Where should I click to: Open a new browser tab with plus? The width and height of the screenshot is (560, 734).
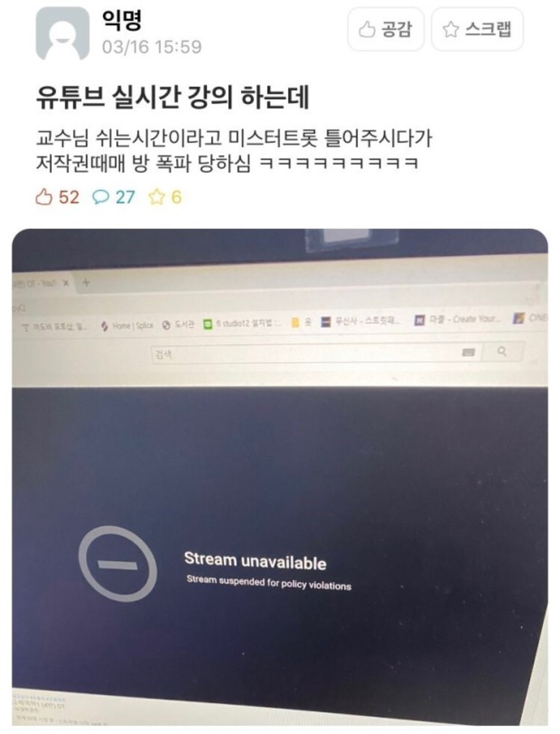(86, 282)
